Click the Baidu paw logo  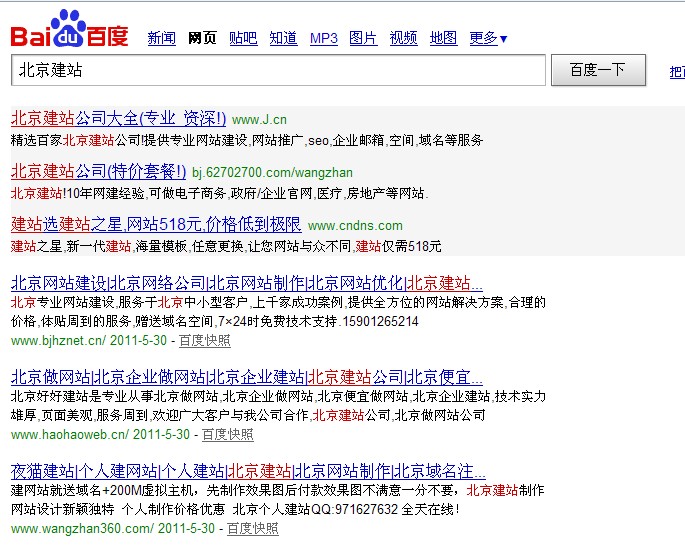click(x=69, y=29)
